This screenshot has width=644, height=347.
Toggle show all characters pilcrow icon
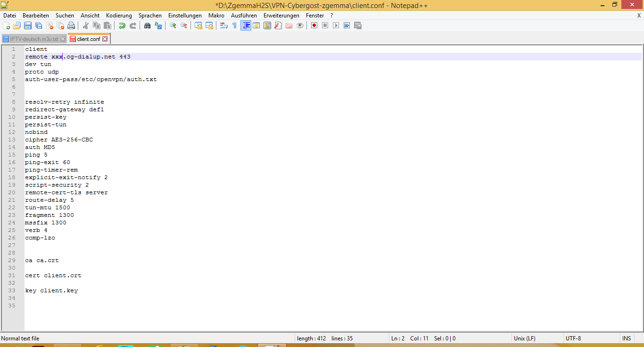[x=234, y=25]
